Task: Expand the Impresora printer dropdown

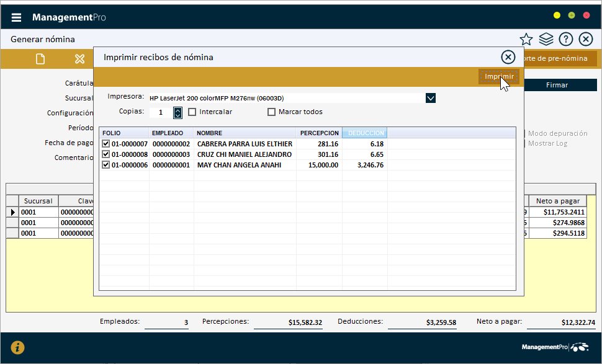Action: click(x=430, y=98)
